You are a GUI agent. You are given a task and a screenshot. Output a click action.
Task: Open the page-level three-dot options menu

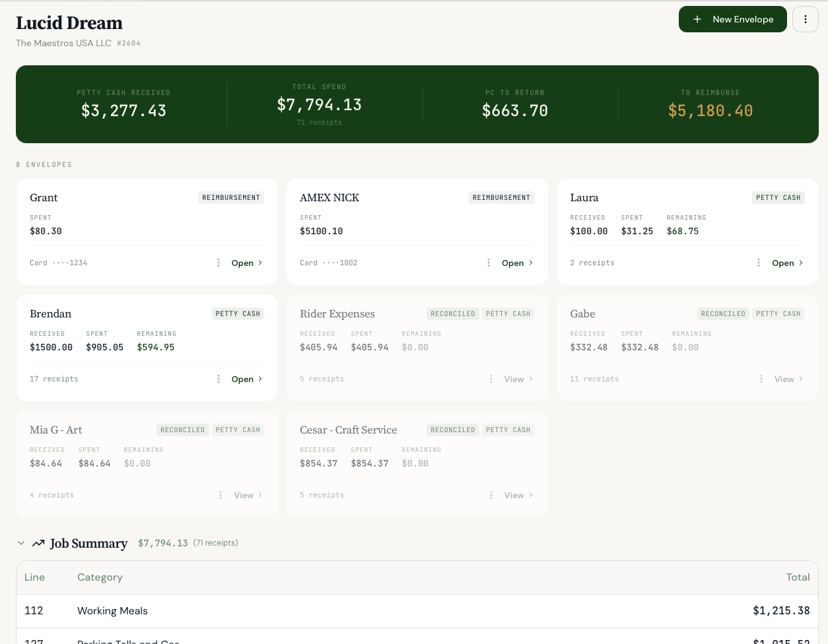click(x=805, y=19)
